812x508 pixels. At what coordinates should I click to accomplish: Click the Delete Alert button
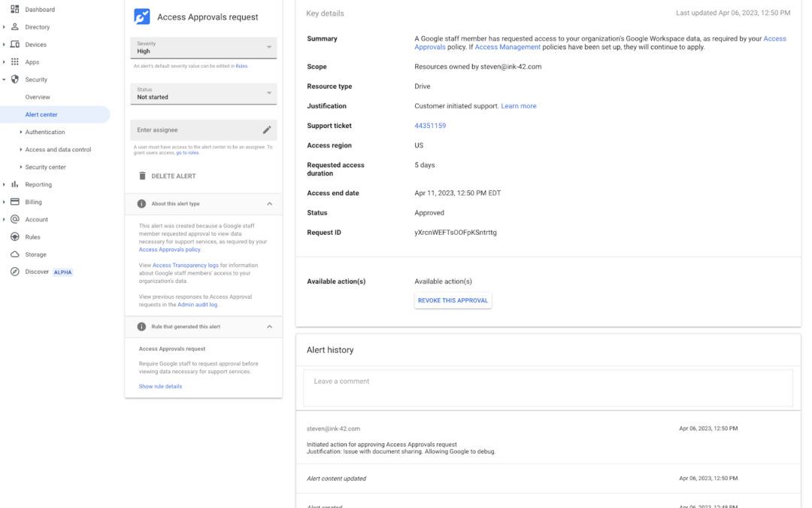pos(167,176)
